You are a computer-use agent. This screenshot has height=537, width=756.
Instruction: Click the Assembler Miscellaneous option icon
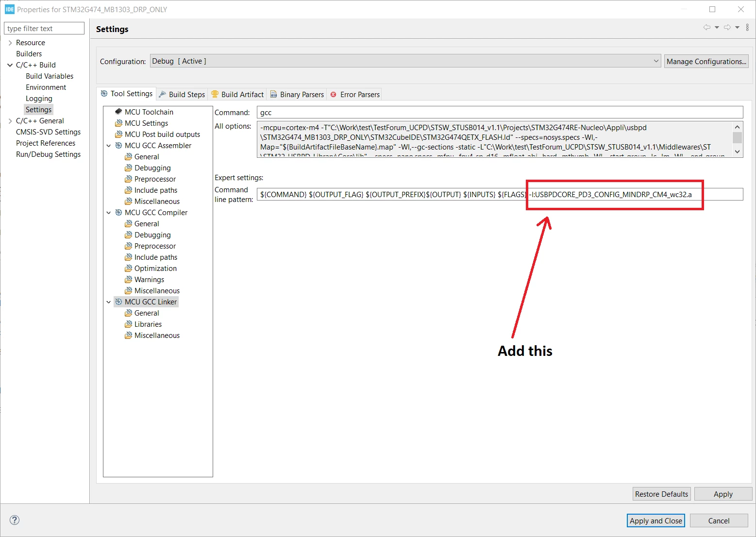pyautogui.click(x=128, y=201)
